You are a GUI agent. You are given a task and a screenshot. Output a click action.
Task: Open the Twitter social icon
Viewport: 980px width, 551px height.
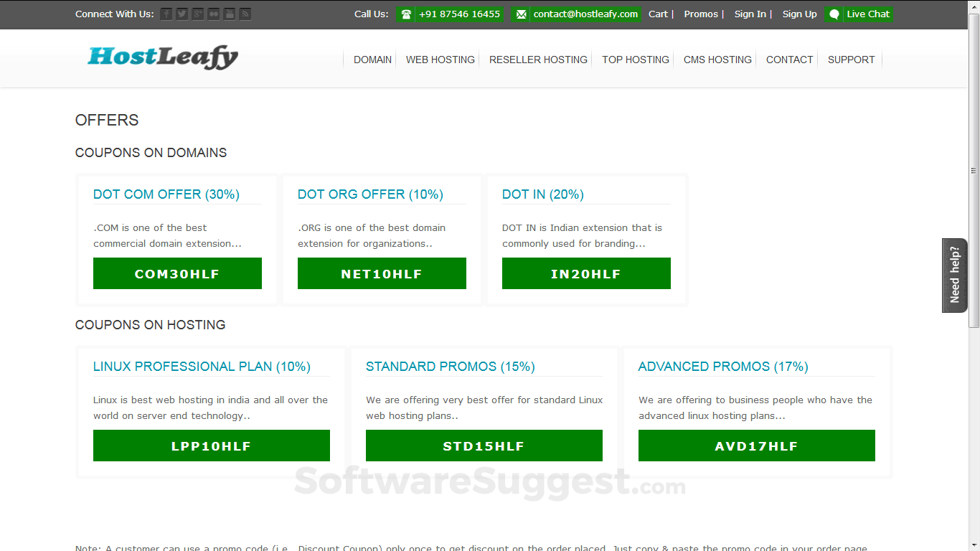182,14
